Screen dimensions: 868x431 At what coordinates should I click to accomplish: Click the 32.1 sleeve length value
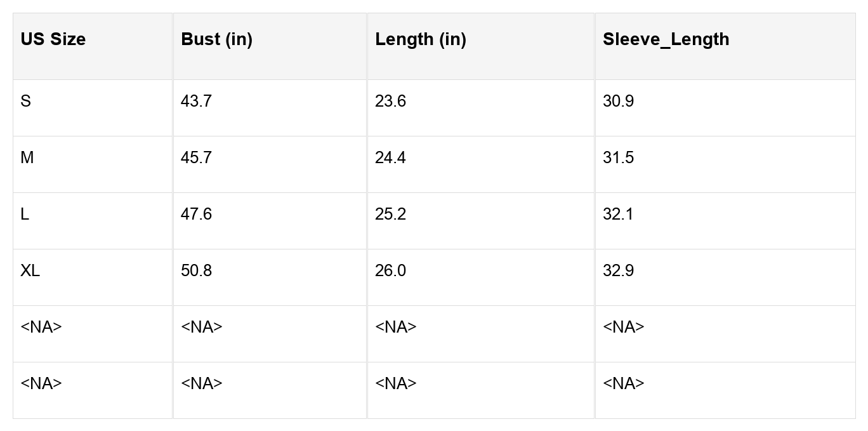(618, 215)
